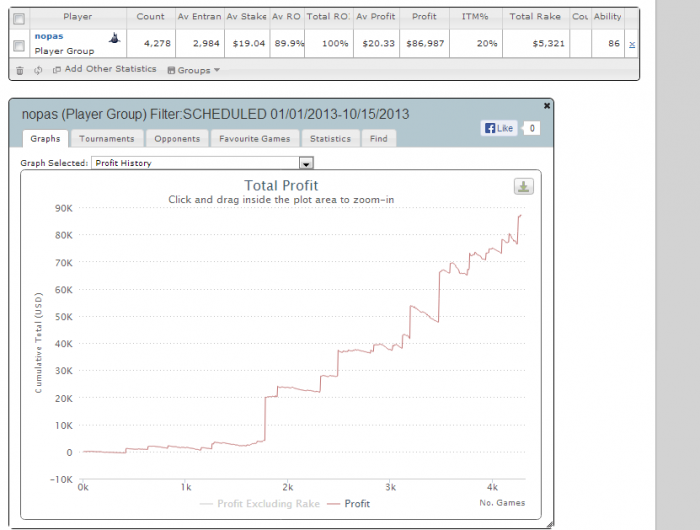Switch to the Statistics tab
The image size is (700, 530).
(x=330, y=138)
